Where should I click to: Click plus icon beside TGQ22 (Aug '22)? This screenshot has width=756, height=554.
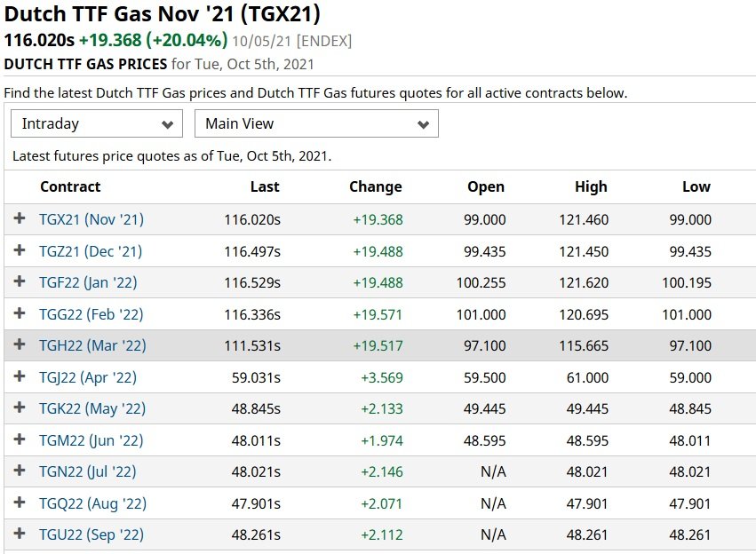20,503
